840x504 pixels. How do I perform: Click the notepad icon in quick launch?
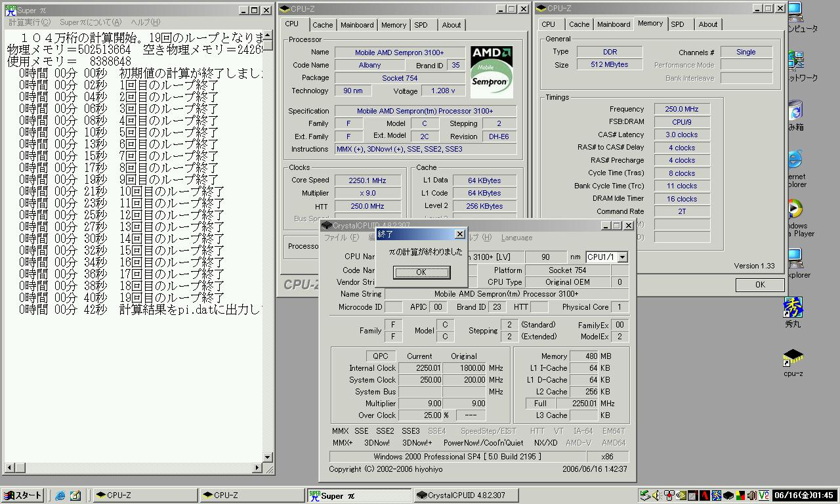point(75,495)
